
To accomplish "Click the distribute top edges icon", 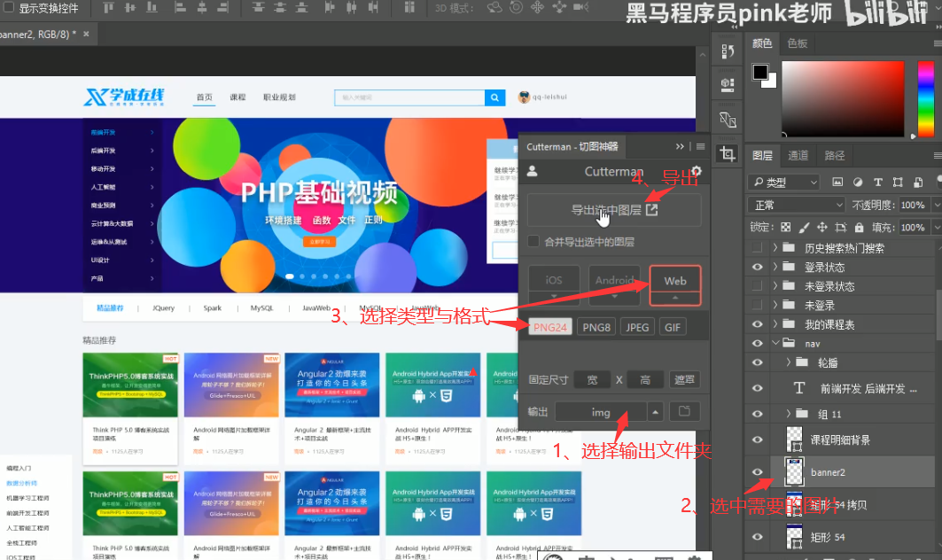I will pyautogui.click(x=258, y=8).
